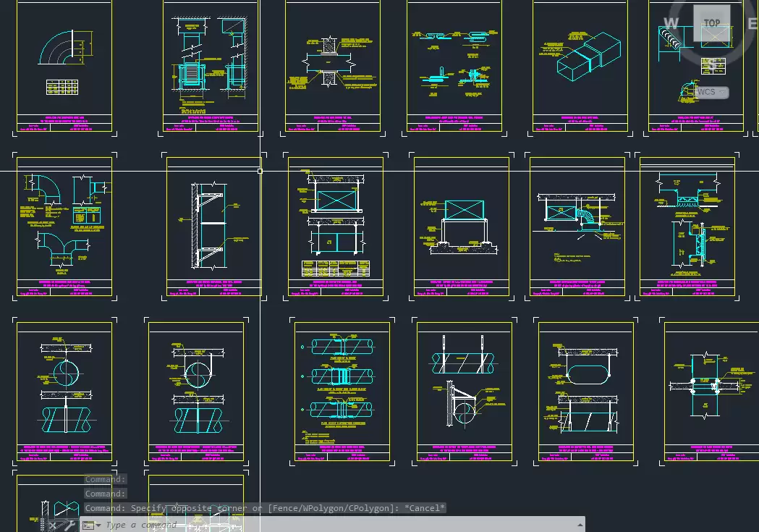Click the S compass direction on ViewCube
Viewport: 759px width, 532px height.
coord(712,64)
